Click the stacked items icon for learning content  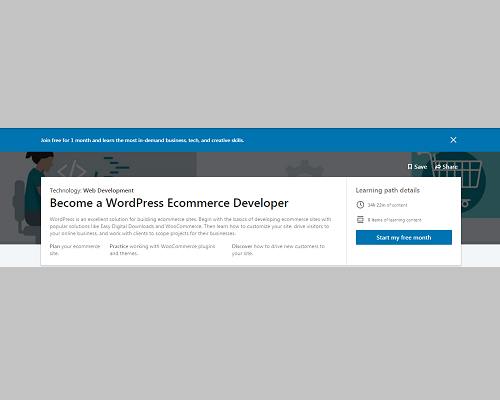[x=360, y=219]
